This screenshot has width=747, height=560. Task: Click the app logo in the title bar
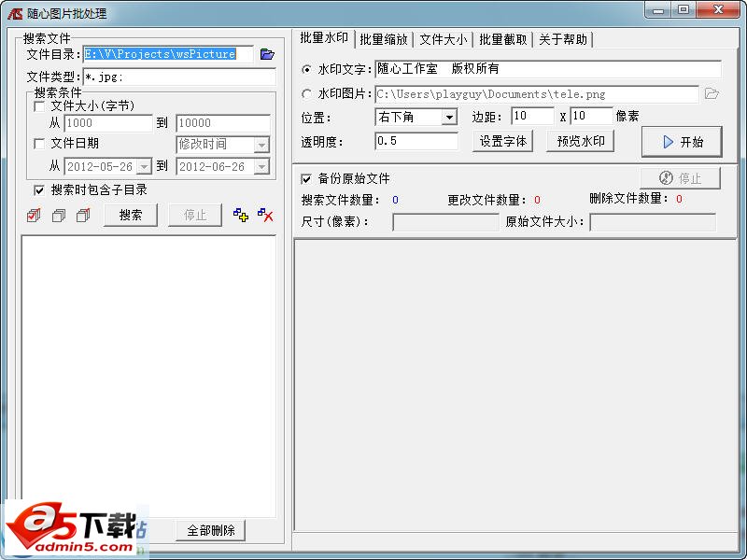click(x=13, y=11)
